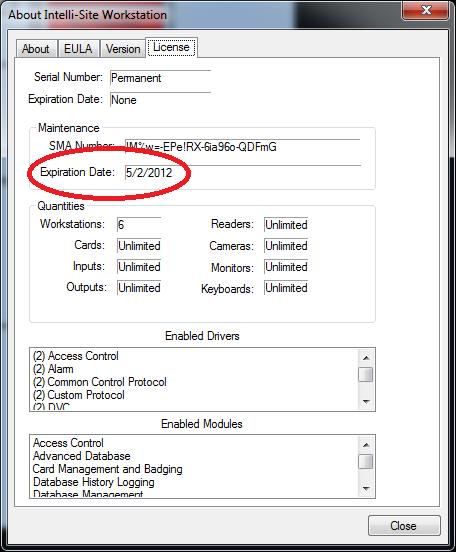456x552 pixels.
Task: Click the Close button
Action: coord(404,526)
